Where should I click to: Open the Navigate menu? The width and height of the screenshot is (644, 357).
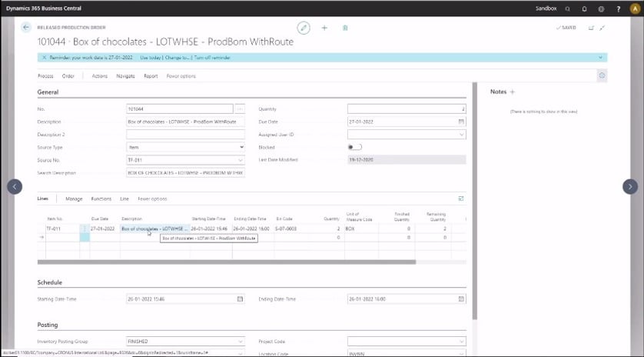coord(126,76)
